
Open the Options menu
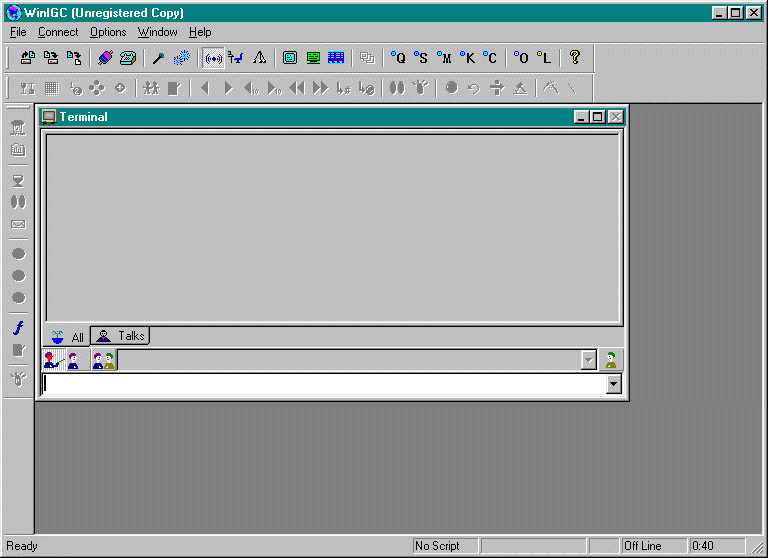(x=108, y=32)
